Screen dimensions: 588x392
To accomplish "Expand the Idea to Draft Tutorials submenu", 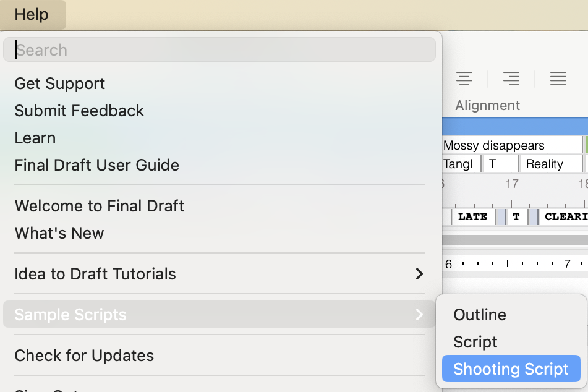I will point(420,273).
